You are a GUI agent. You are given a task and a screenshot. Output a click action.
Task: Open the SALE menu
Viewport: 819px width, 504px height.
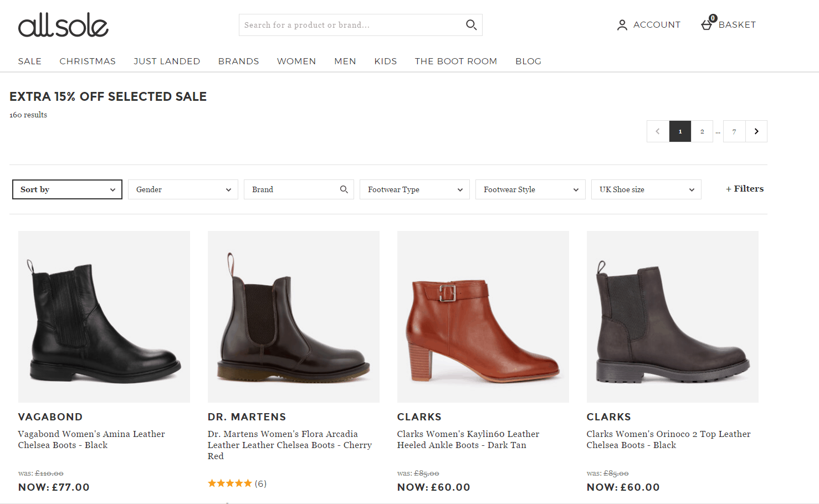click(30, 61)
